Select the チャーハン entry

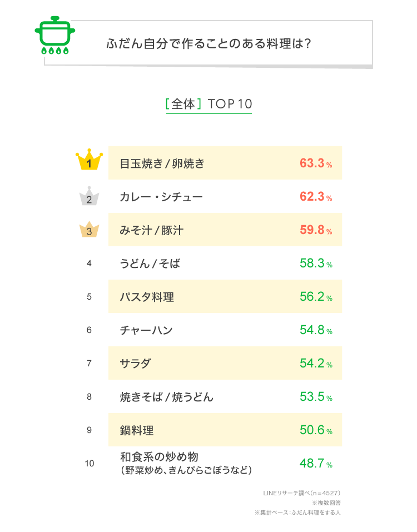[146, 330]
